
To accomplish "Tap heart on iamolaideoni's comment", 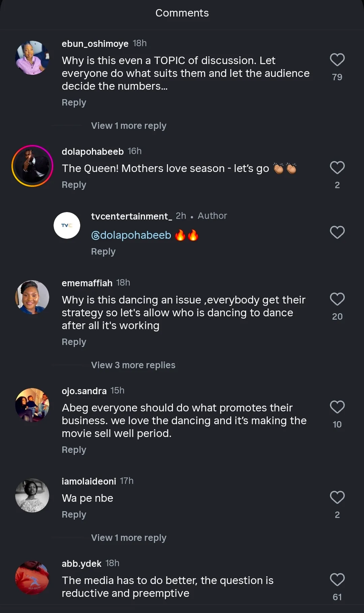I will 337,498.
